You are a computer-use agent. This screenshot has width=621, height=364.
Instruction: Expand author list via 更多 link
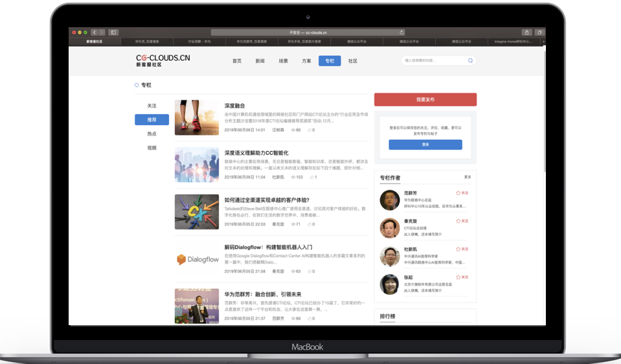click(x=468, y=177)
